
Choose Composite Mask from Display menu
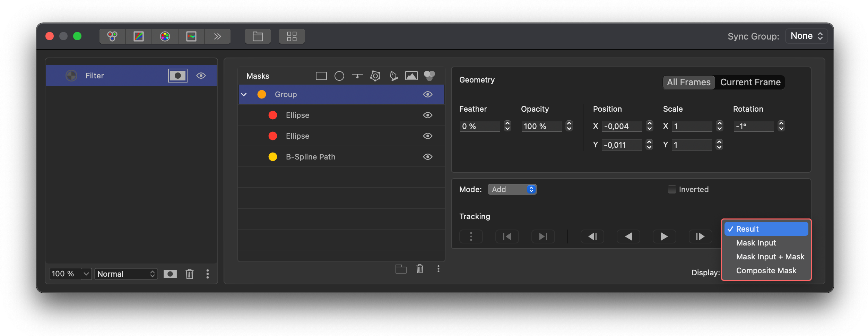pyautogui.click(x=766, y=270)
